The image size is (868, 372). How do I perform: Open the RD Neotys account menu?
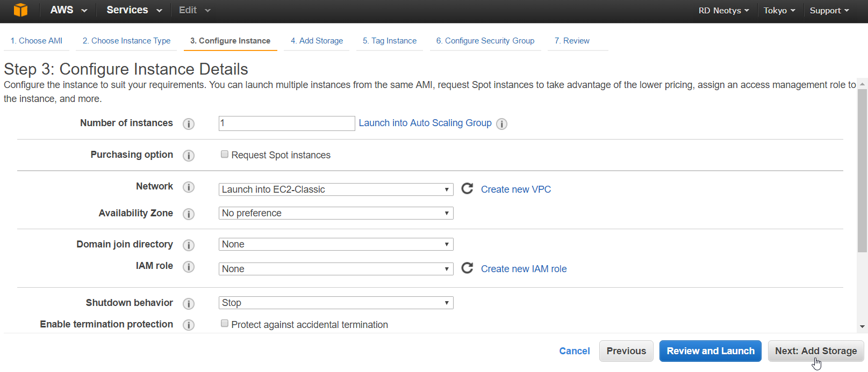[723, 11]
